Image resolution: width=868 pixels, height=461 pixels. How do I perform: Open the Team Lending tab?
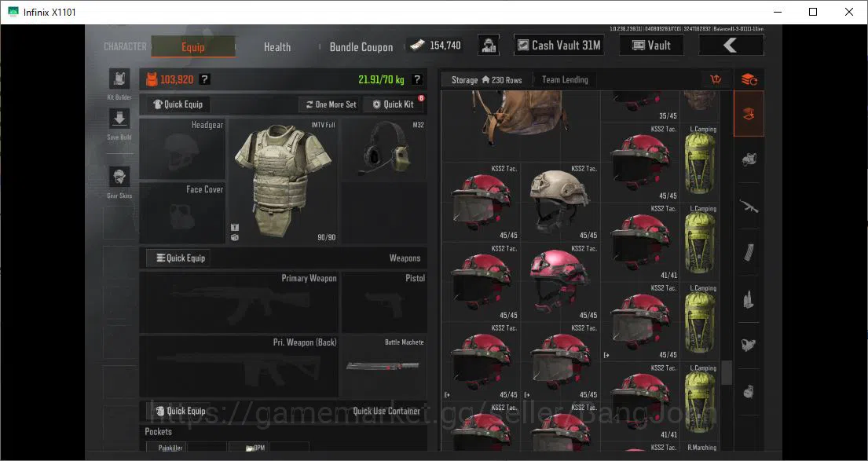pos(565,79)
